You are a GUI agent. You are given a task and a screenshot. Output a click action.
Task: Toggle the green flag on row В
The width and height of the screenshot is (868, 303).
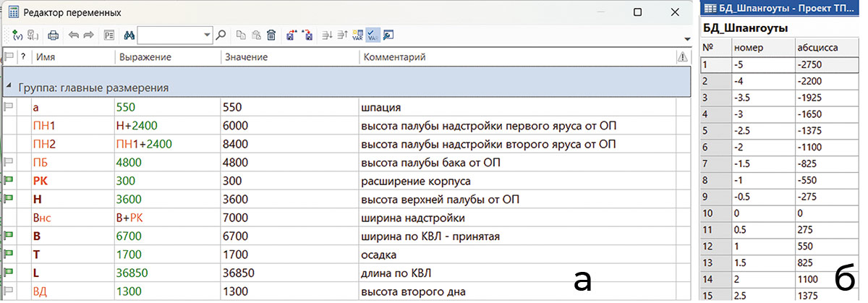[x=9, y=236]
